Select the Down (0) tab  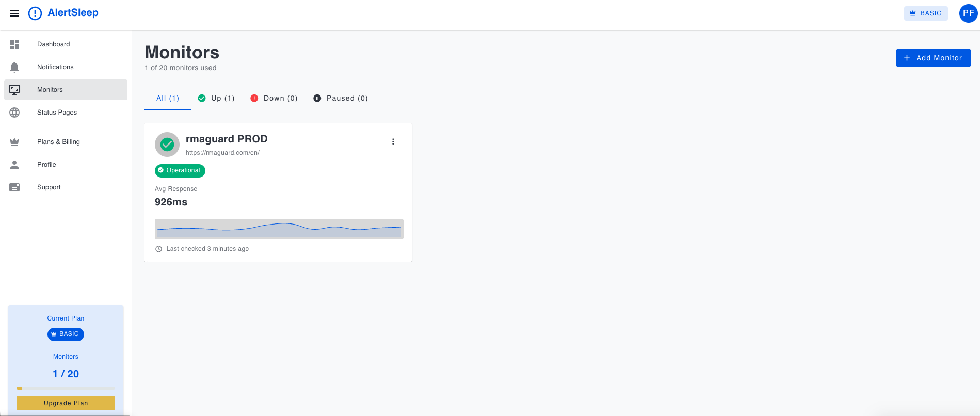[x=274, y=98]
